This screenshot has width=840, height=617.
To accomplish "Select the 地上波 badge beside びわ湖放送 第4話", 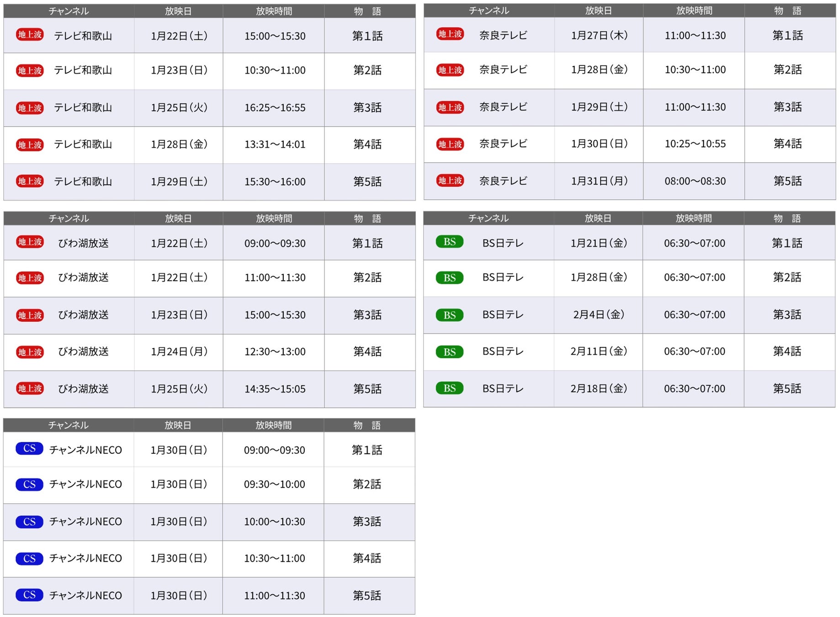I will (30, 352).
